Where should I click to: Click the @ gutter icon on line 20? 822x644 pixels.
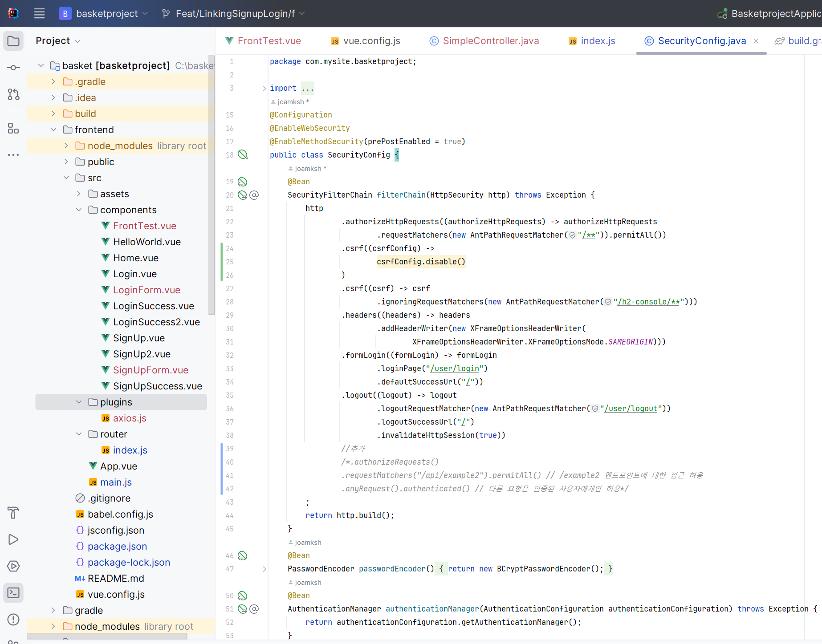click(254, 195)
